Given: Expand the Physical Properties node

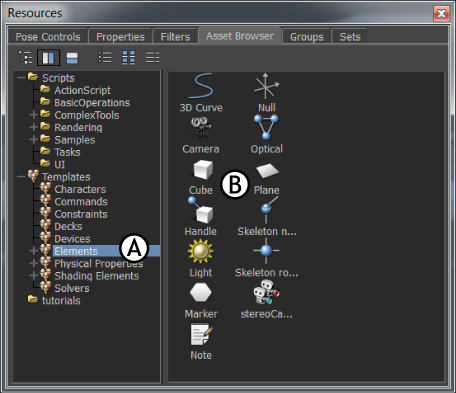Looking at the screenshot, I should coord(34,263).
